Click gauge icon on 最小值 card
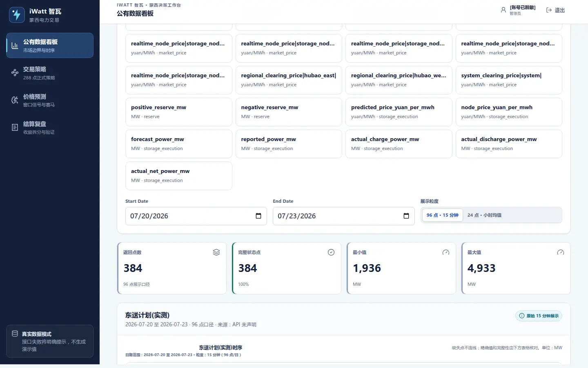Viewport: 588px width, 368px height. [x=446, y=252]
